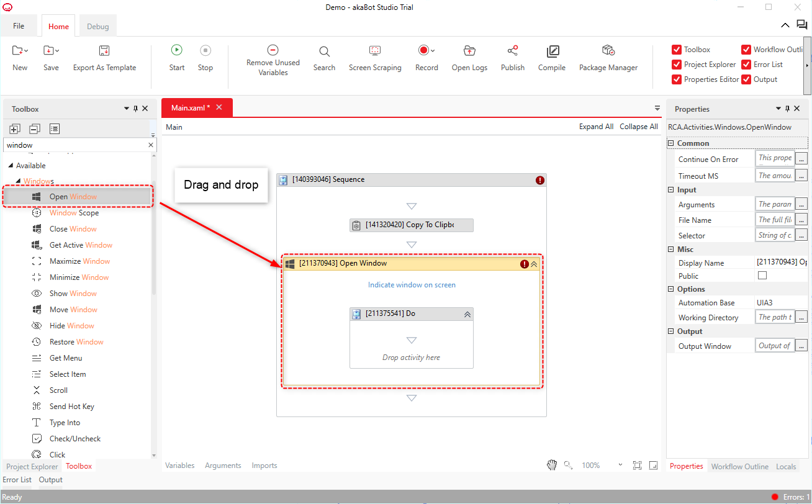Open the Workflow Outline tab
Image resolution: width=812 pixels, height=504 pixels.
point(739,466)
